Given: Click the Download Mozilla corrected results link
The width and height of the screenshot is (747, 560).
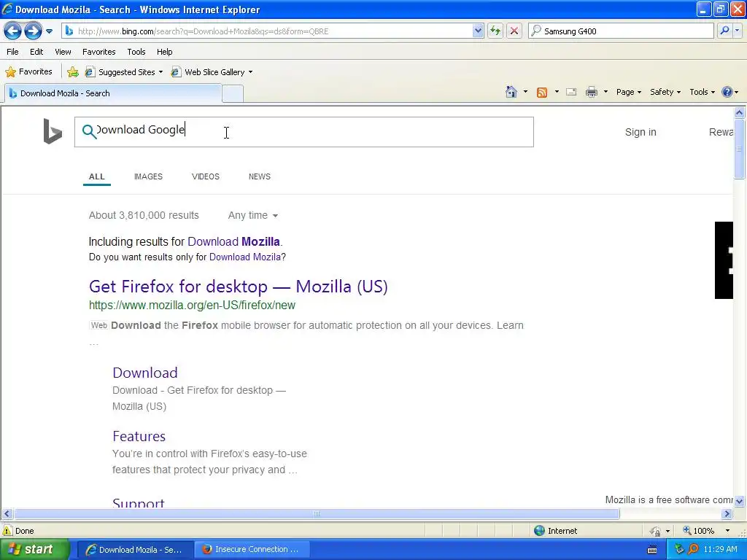Looking at the screenshot, I should click(233, 241).
